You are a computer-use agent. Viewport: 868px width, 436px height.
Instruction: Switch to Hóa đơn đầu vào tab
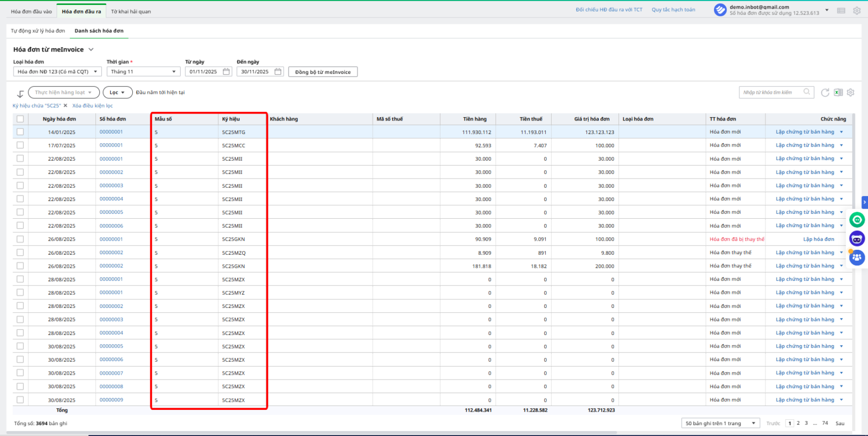click(31, 11)
